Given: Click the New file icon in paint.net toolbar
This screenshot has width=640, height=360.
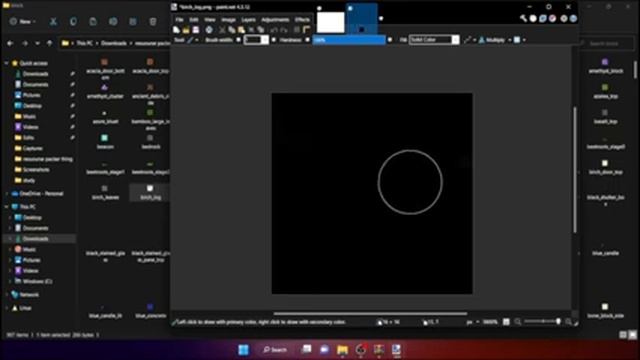Looking at the screenshot, I should 176,30.
